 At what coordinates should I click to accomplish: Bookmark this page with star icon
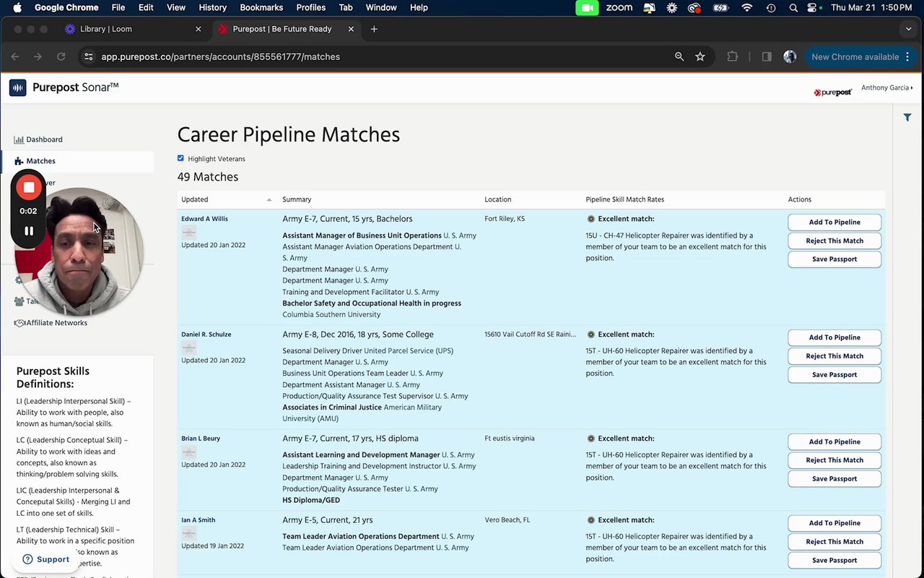pyautogui.click(x=700, y=56)
